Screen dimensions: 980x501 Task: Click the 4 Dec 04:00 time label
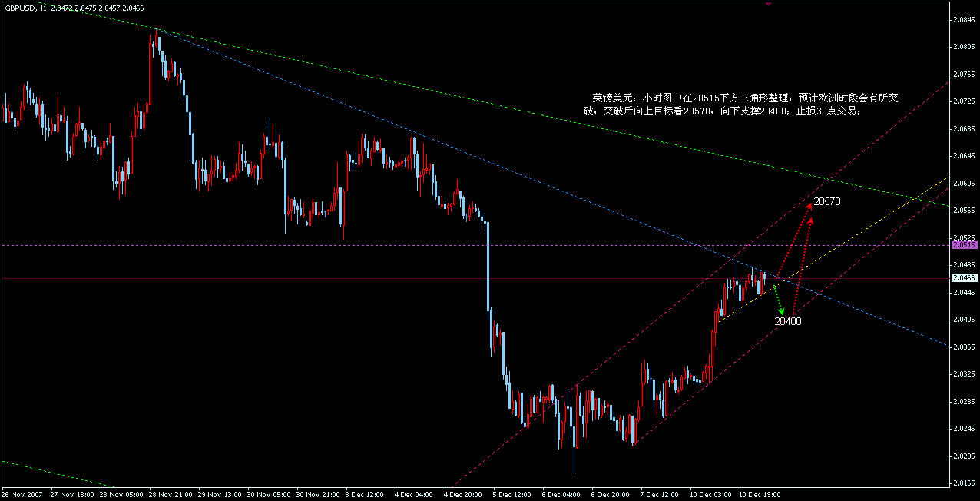pyautogui.click(x=414, y=495)
